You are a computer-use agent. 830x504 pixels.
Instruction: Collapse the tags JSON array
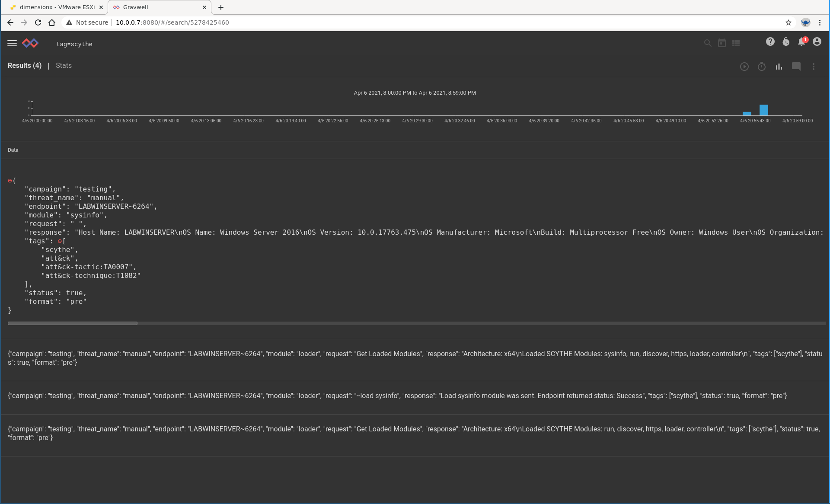coord(60,241)
